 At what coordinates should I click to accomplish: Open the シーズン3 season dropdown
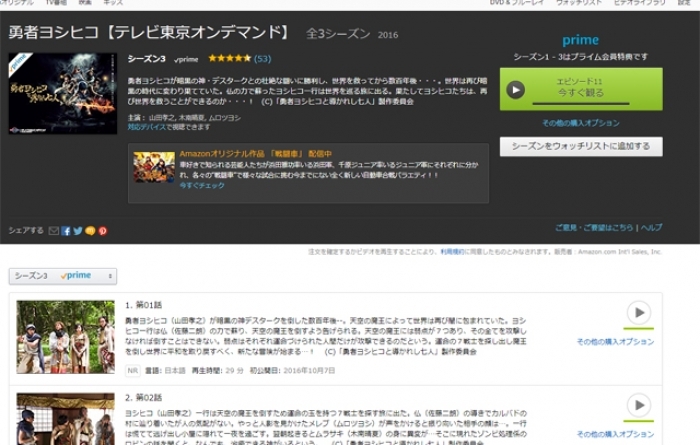pos(62,276)
